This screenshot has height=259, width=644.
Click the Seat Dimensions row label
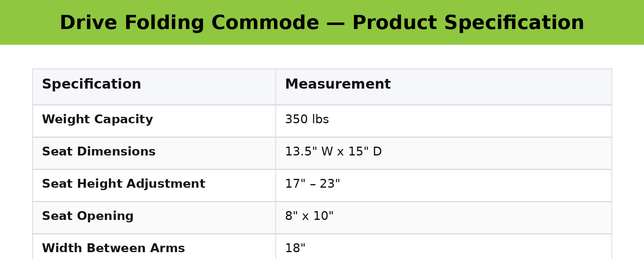[99, 152]
